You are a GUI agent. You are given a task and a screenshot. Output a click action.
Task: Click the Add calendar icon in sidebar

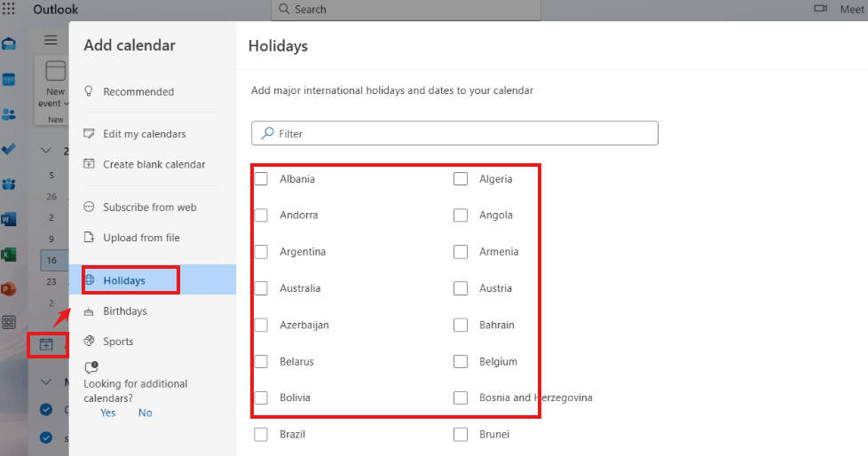(46, 345)
